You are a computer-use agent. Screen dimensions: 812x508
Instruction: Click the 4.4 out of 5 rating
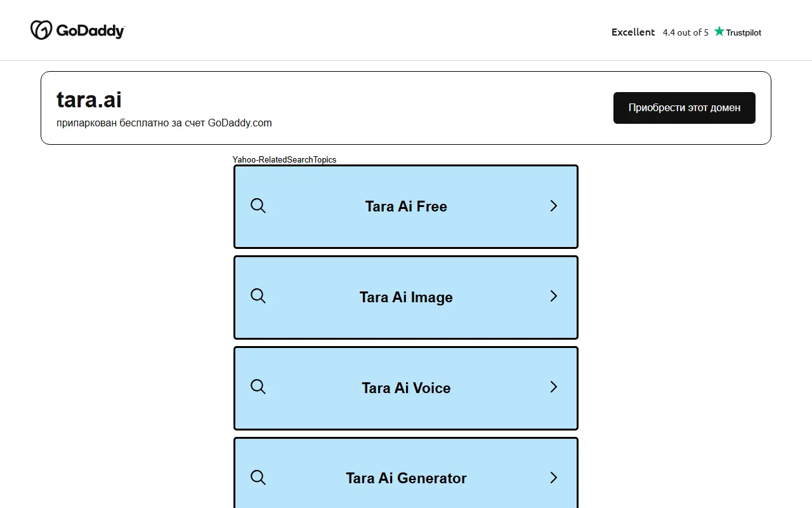coord(686,32)
